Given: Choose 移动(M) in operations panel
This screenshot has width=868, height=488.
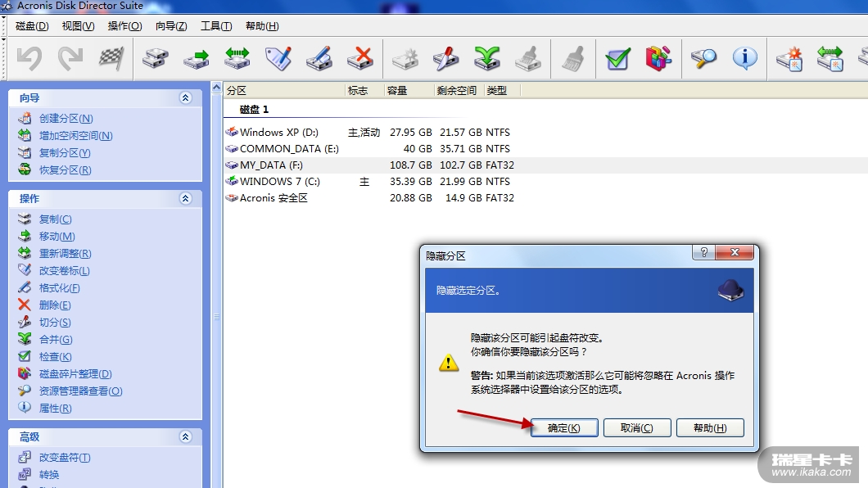Looking at the screenshot, I should [x=57, y=237].
